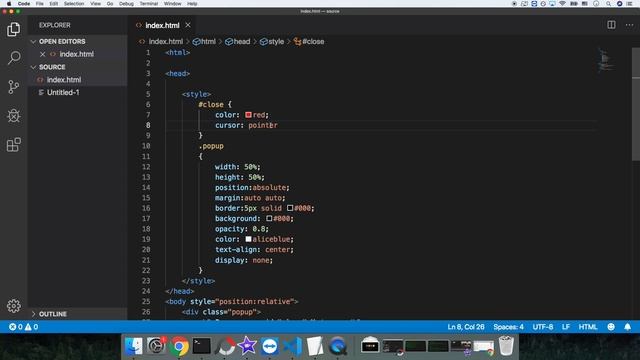
Task: Open the Explorer view in activity bar
Action: pyautogui.click(x=13, y=29)
